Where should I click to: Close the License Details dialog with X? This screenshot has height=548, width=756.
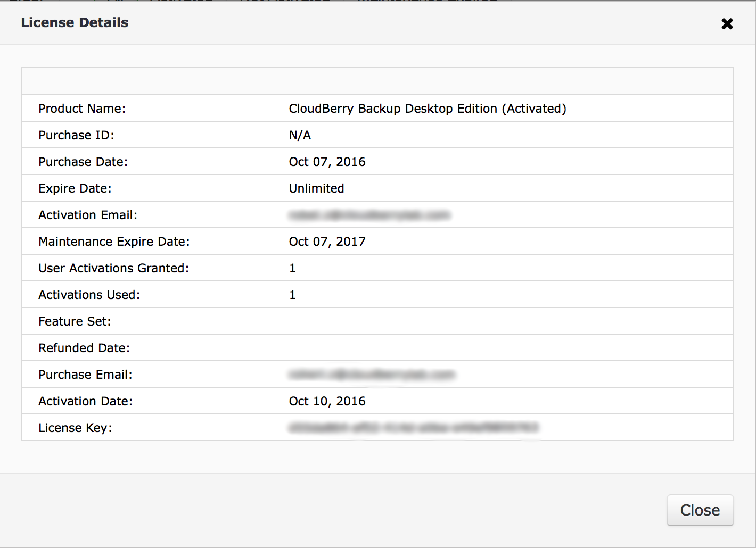click(727, 24)
